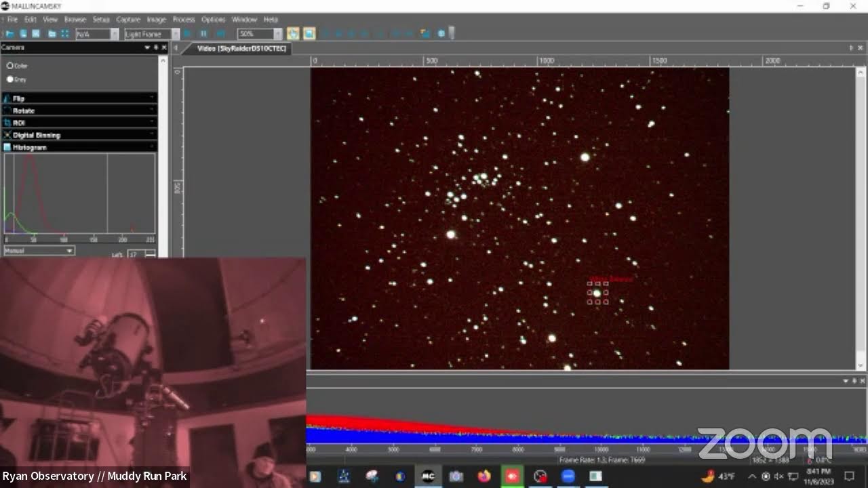This screenshot has height=488, width=868.
Task: Click the folder browse toolbar icon
Action: click(x=52, y=33)
